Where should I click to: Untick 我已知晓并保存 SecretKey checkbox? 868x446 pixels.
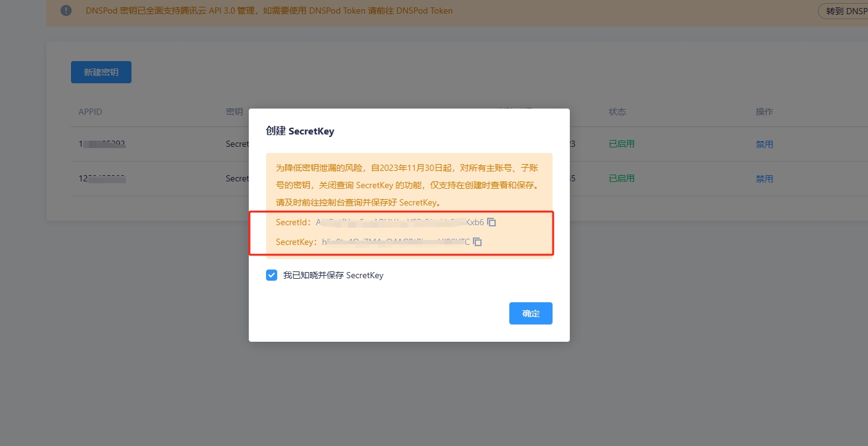[272, 275]
